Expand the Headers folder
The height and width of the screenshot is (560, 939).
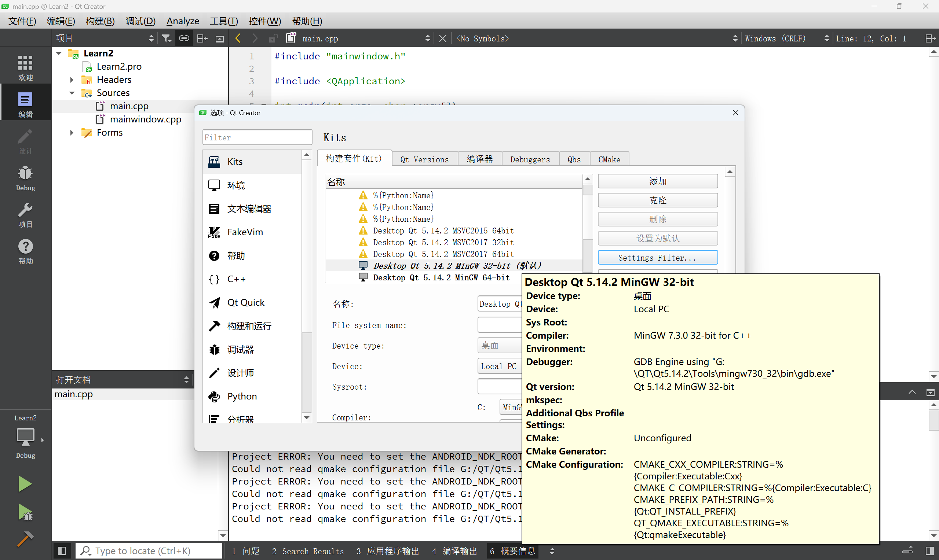pyautogui.click(x=72, y=80)
